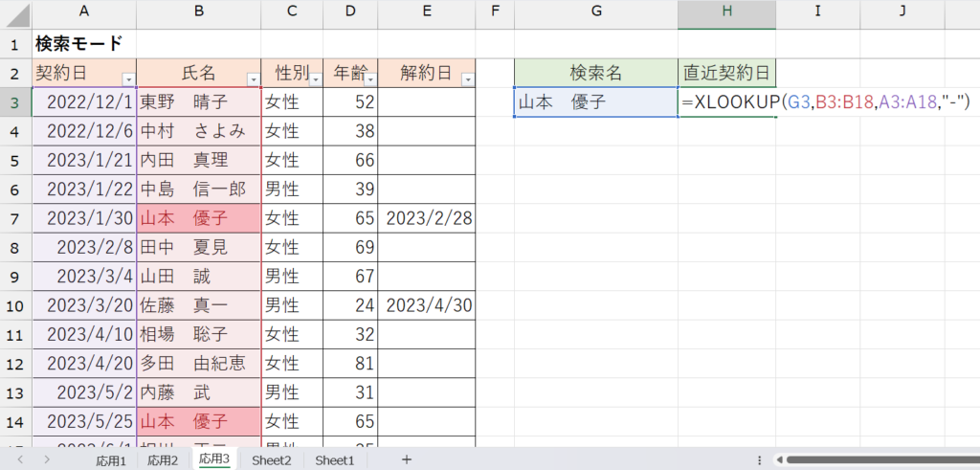Click the 内藤 武 name cell

point(198,392)
